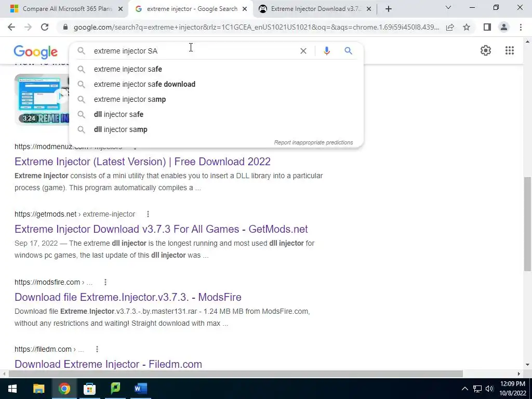The width and height of the screenshot is (532, 399).
Task: Close the Google Search tab
Action: click(245, 9)
